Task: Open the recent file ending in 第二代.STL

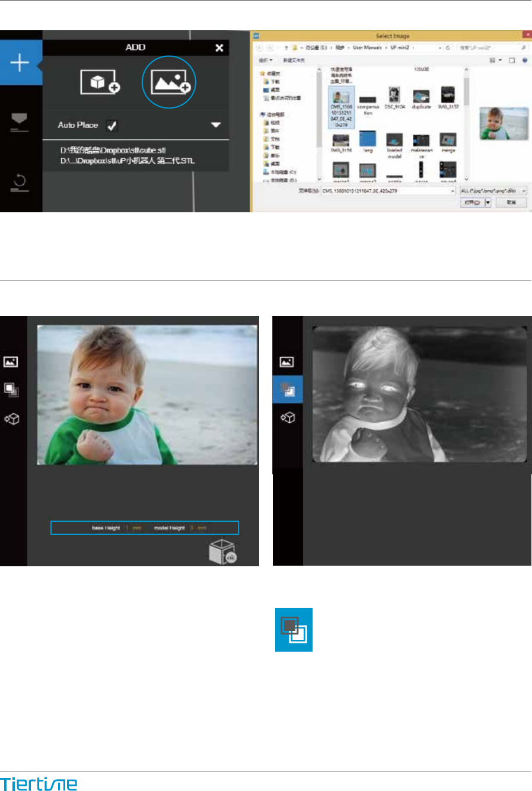Action: pyautogui.click(x=127, y=161)
